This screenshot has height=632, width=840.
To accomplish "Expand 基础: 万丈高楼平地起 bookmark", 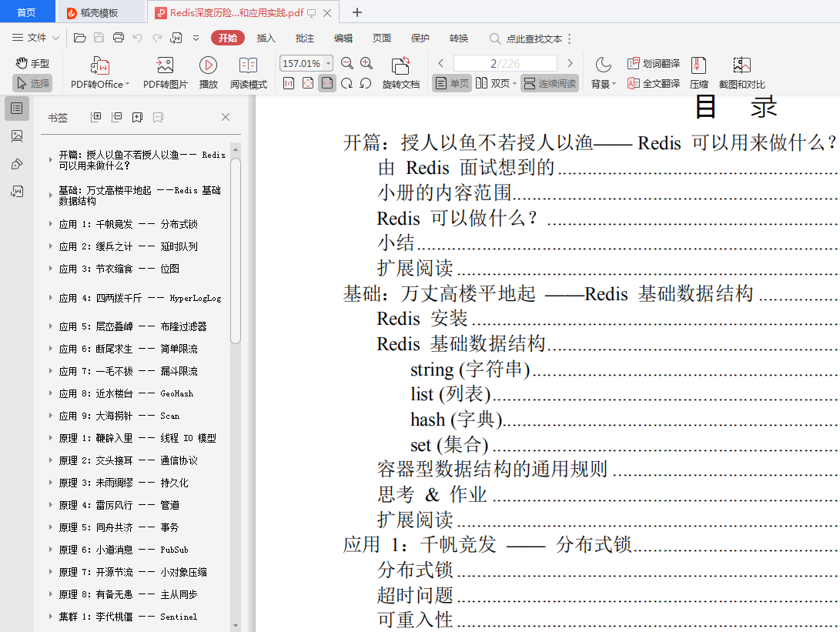I will click(50, 196).
